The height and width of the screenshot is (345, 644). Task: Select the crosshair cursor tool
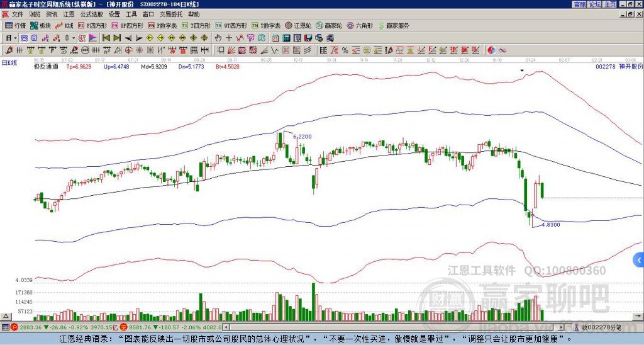(x=229, y=38)
